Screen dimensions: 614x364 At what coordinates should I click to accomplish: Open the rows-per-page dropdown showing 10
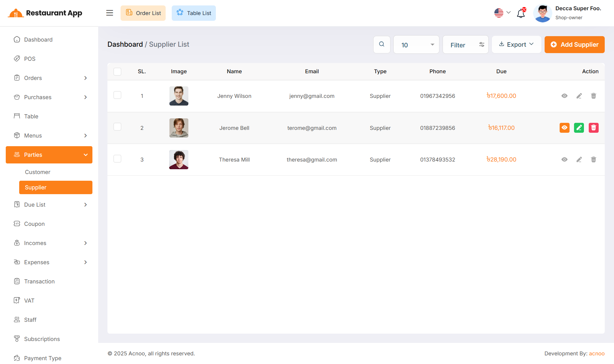[x=416, y=45]
